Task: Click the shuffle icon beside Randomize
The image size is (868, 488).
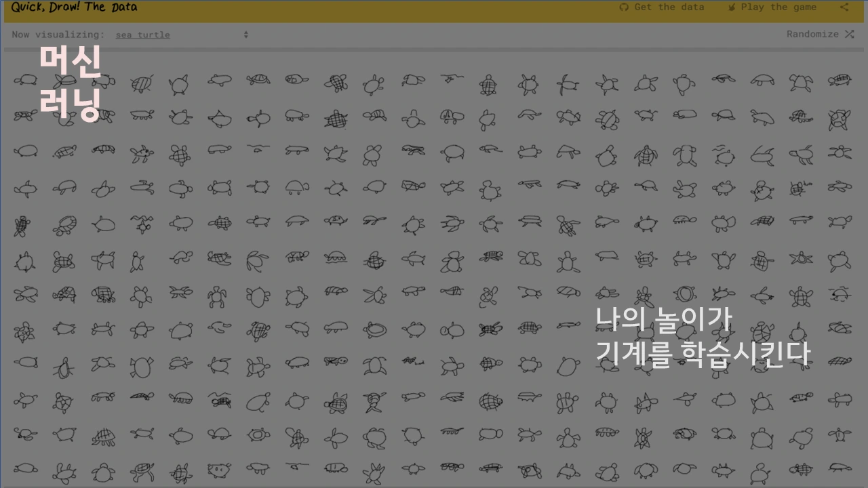Action: 848,34
